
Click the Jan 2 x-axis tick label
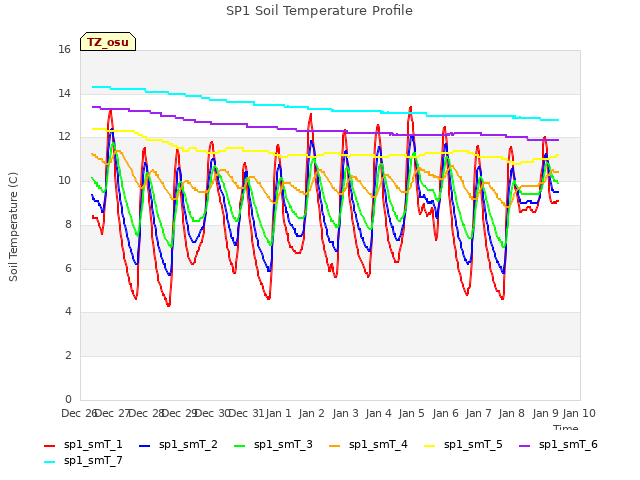pyautogui.click(x=311, y=413)
